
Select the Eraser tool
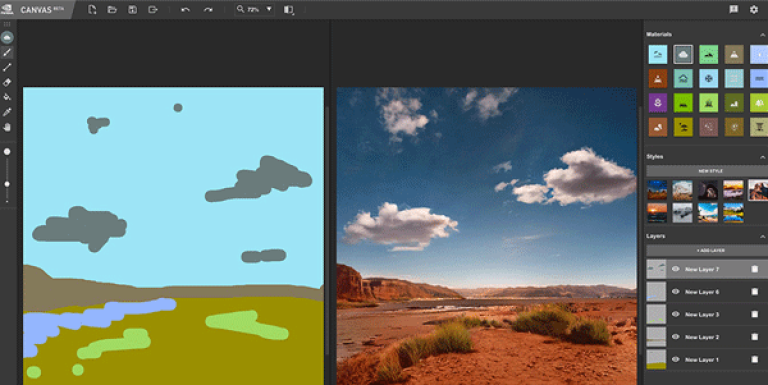(7, 82)
